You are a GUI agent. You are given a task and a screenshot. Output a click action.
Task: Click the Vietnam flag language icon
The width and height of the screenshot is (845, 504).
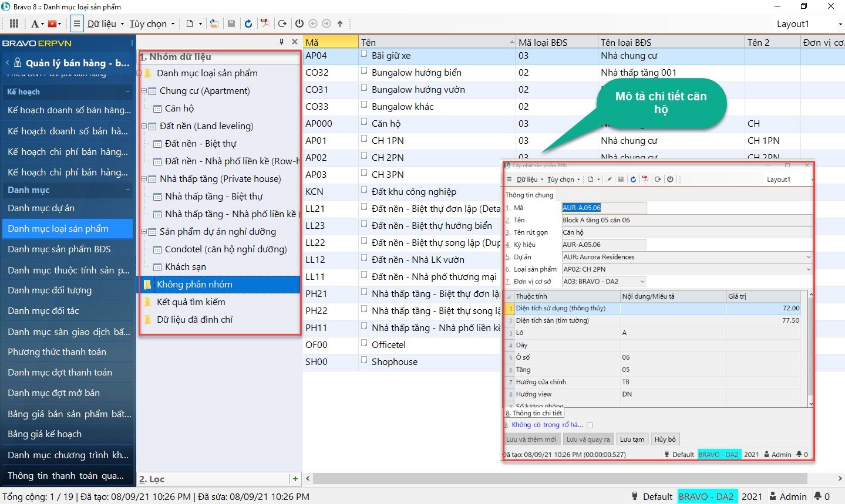[52, 23]
